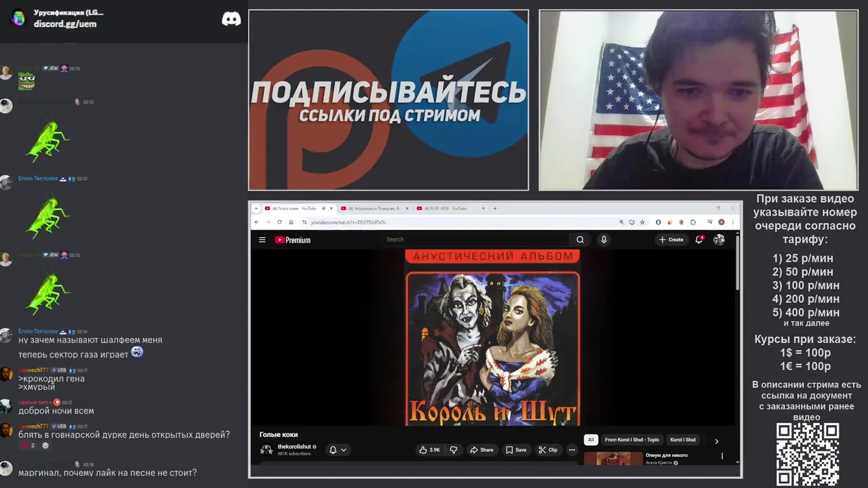Click the reaction counter showing 2

(x=28, y=445)
